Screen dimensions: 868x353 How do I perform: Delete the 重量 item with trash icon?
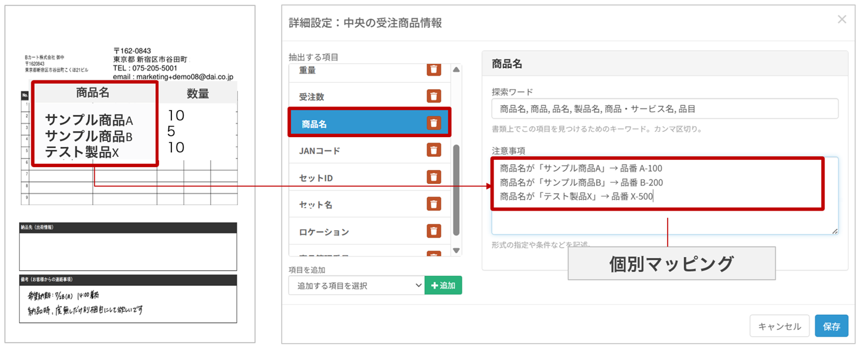[x=434, y=69]
